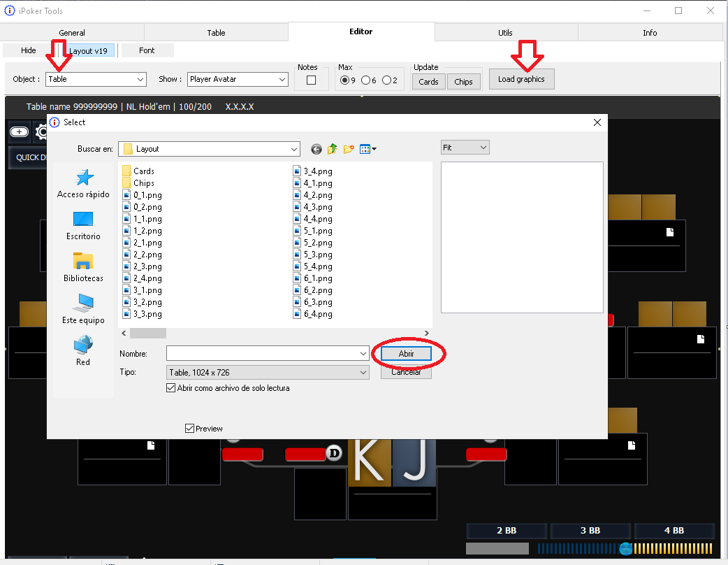
Task: Expand the Nombre filename dropdown
Action: 363,354
